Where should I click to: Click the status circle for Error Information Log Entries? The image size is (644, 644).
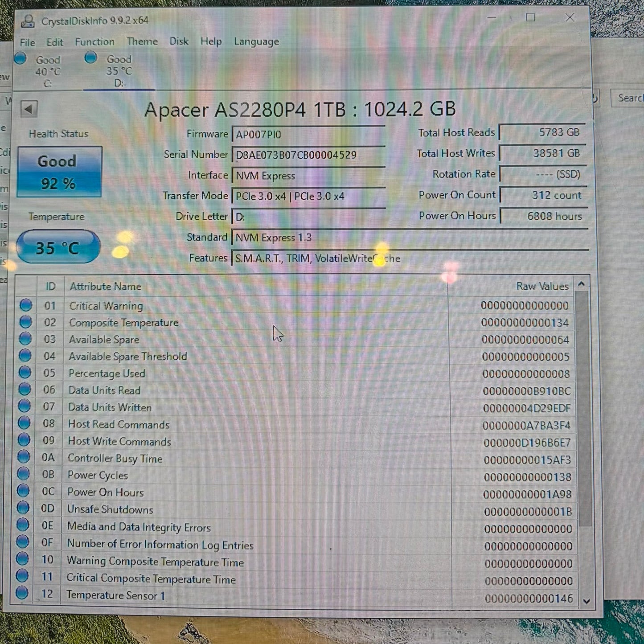[x=22, y=542]
